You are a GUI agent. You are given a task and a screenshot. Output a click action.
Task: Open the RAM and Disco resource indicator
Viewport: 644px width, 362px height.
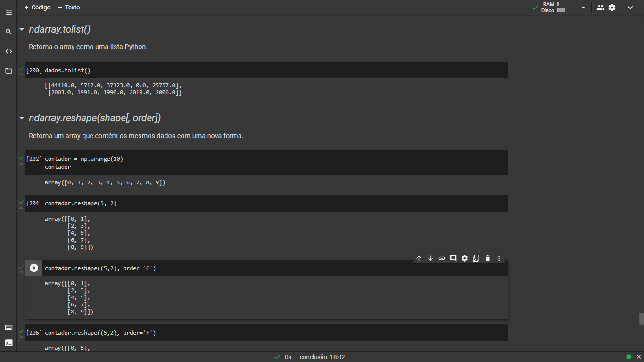pos(558,8)
